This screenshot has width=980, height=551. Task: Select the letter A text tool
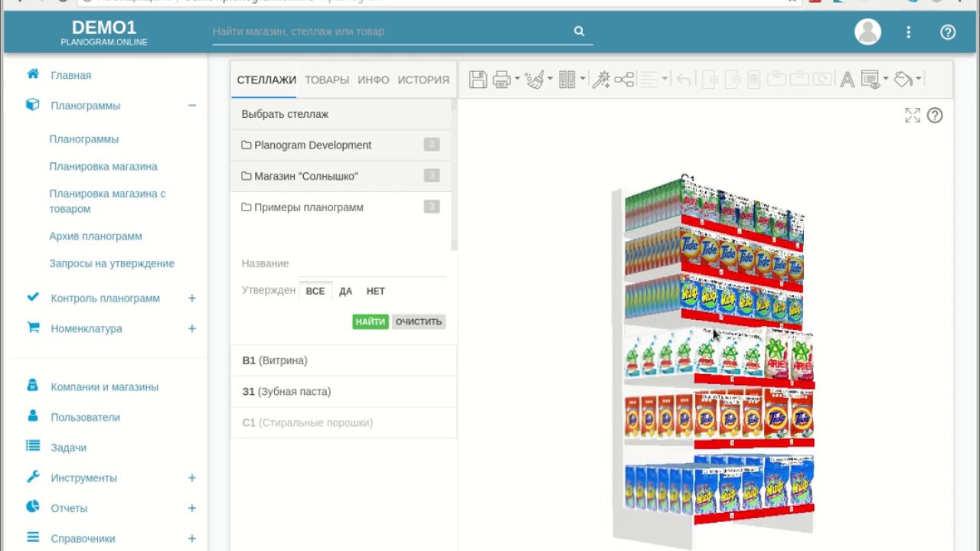pos(847,80)
